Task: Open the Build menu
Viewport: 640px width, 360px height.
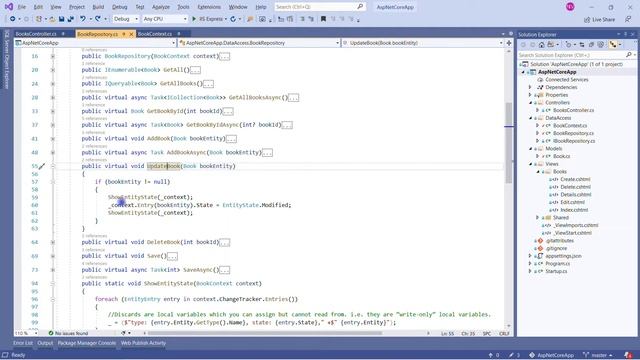Action: coord(98,7)
